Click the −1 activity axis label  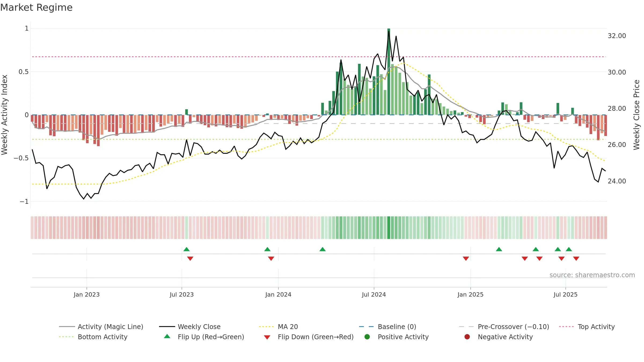click(24, 202)
